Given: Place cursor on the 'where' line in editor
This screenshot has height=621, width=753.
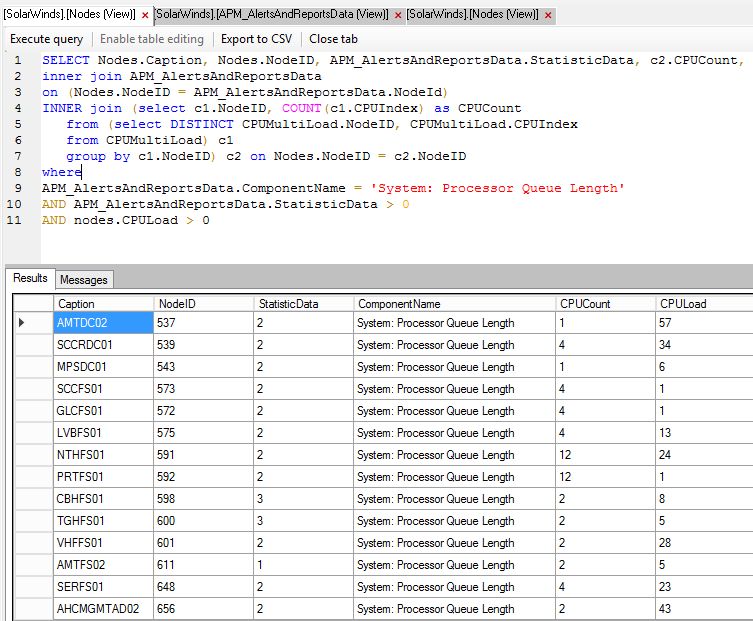Looking at the screenshot, I should coord(62,172).
